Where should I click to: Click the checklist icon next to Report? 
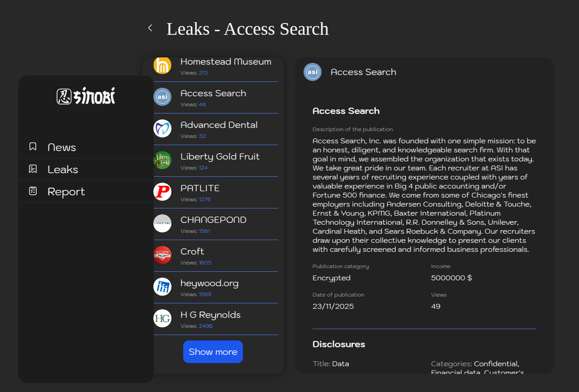(x=33, y=191)
